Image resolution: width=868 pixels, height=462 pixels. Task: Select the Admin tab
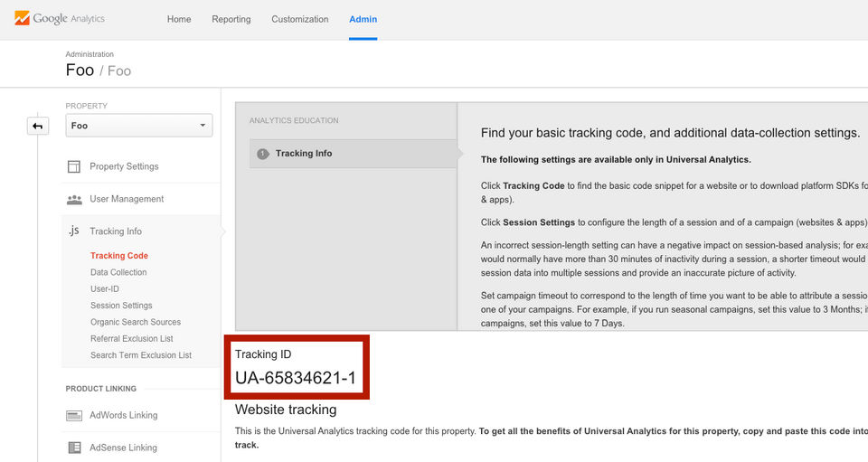click(x=363, y=19)
